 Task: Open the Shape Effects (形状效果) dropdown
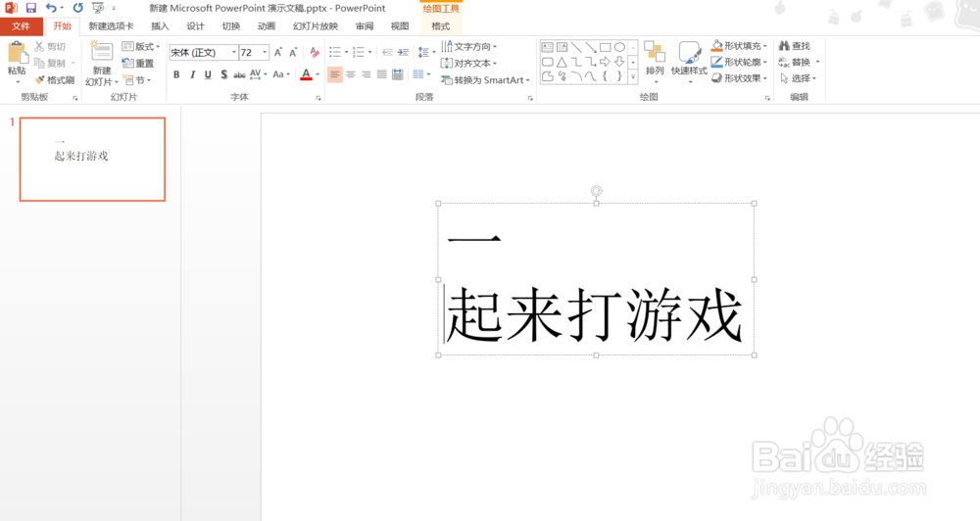[739, 78]
